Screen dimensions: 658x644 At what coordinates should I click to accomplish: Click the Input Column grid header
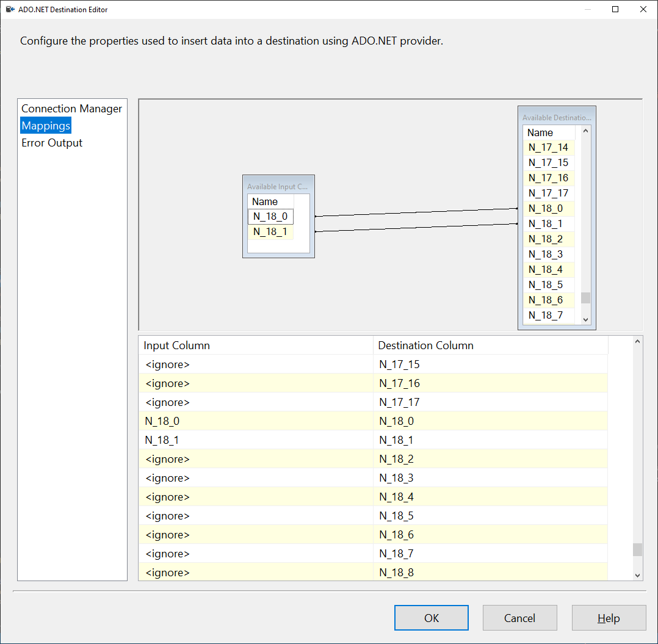tap(256, 346)
